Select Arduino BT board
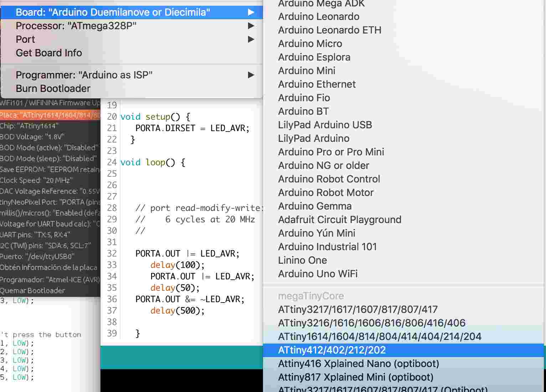Screen dimensions: 546x392 click(403, 111)
